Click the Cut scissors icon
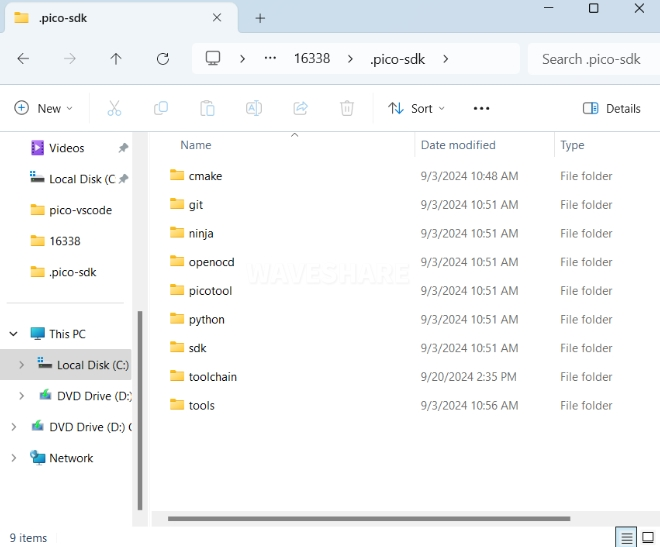 (114, 108)
